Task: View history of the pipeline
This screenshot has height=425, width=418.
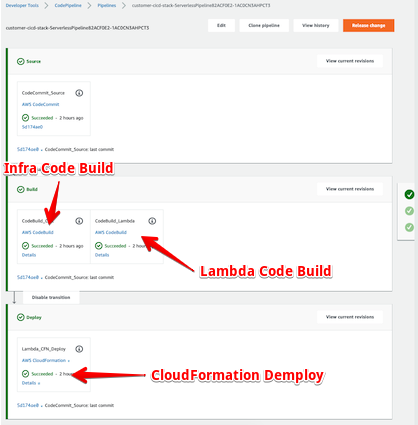Action: (316, 25)
